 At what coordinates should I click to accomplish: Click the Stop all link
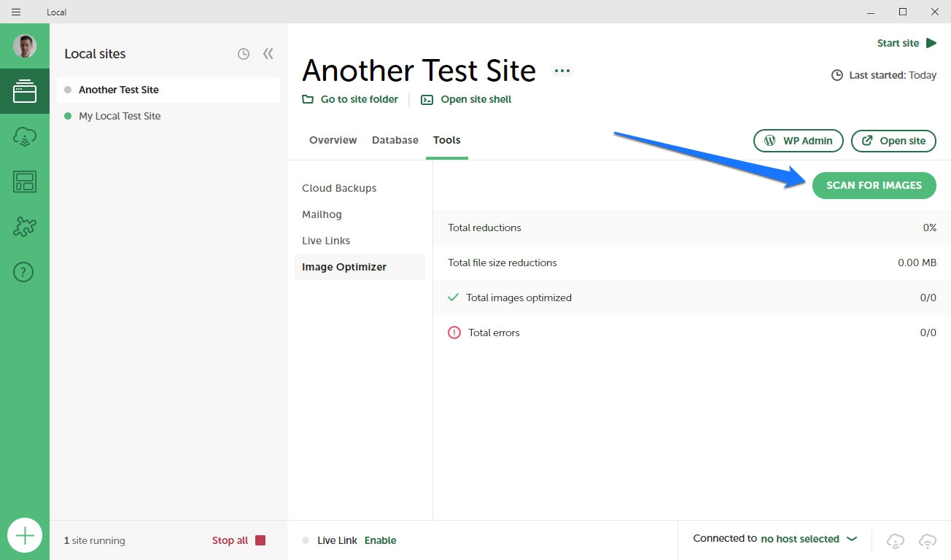point(230,540)
